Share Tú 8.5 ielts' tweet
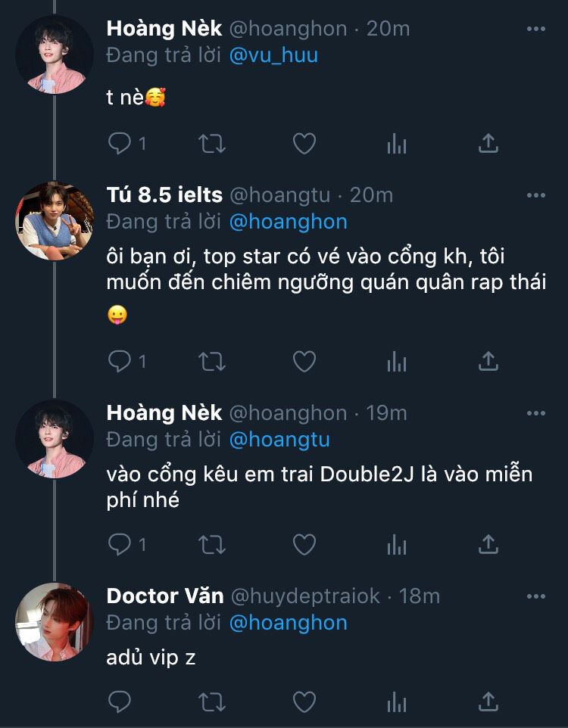The image size is (568, 728). click(x=488, y=362)
